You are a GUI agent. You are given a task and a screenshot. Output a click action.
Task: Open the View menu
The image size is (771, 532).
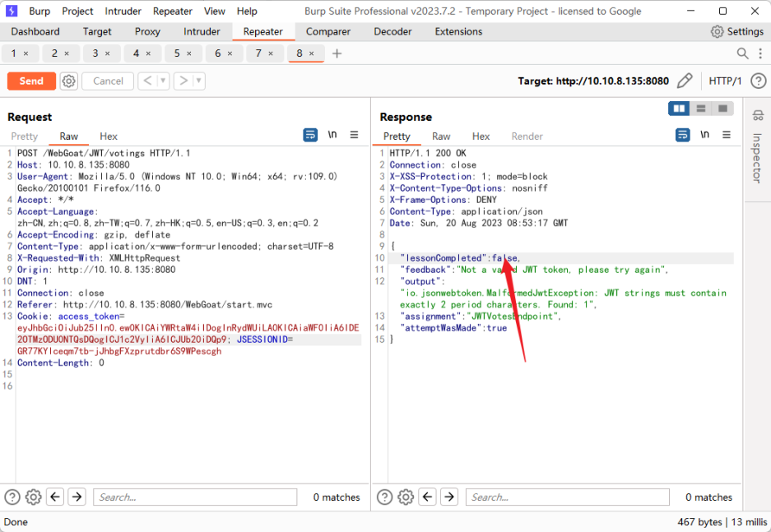pos(215,11)
